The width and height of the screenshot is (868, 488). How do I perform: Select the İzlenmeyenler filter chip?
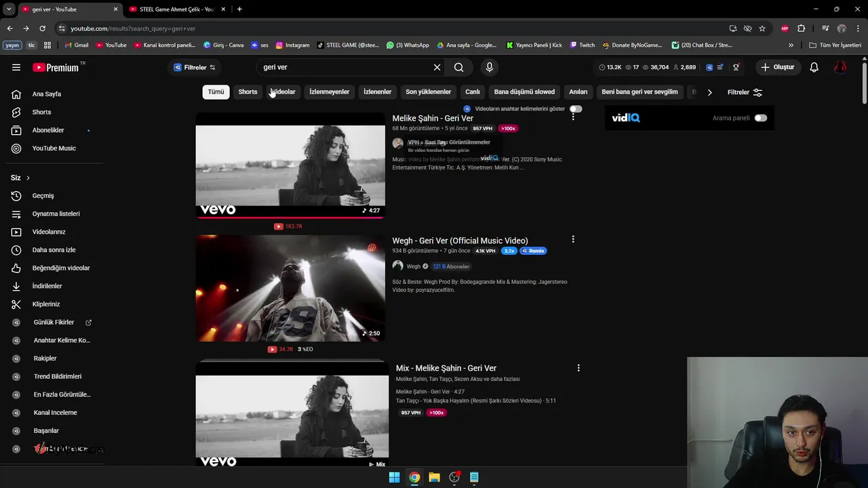pyautogui.click(x=329, y=92)
